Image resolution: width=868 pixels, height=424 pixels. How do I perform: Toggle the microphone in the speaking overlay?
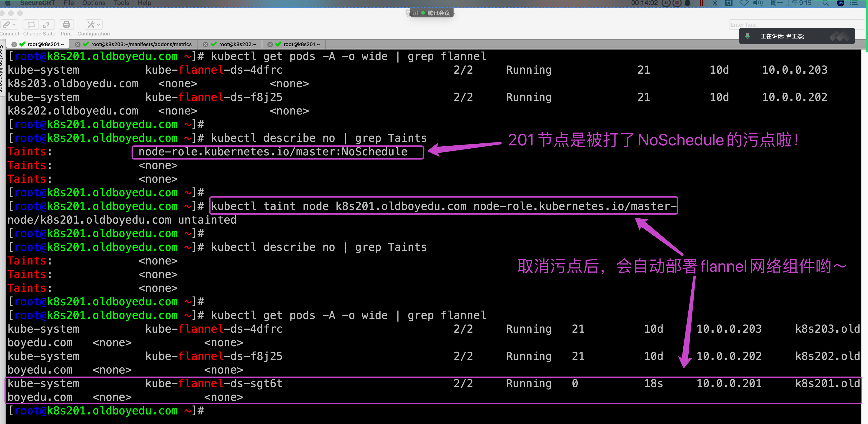747,36
